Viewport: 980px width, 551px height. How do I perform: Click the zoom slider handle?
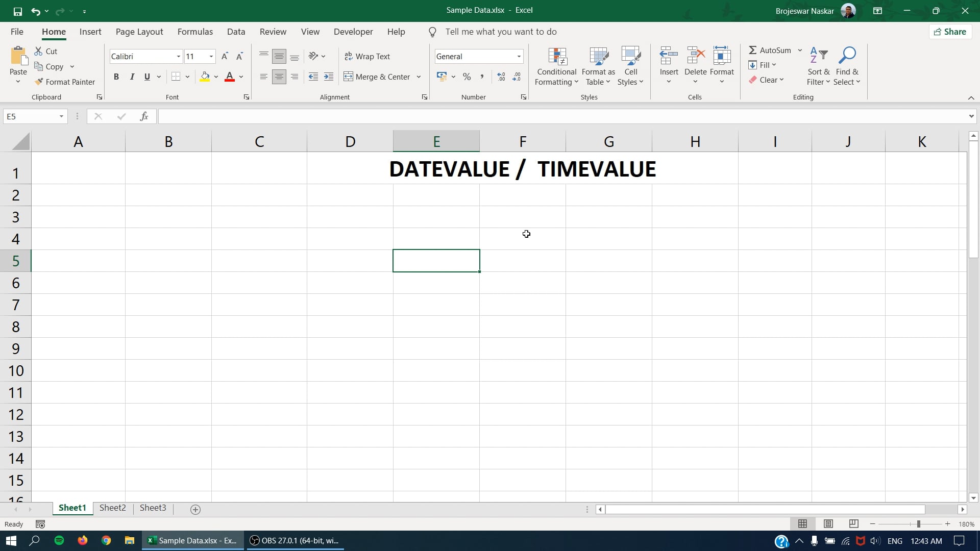pyautogui.click(x=918, y=524)
